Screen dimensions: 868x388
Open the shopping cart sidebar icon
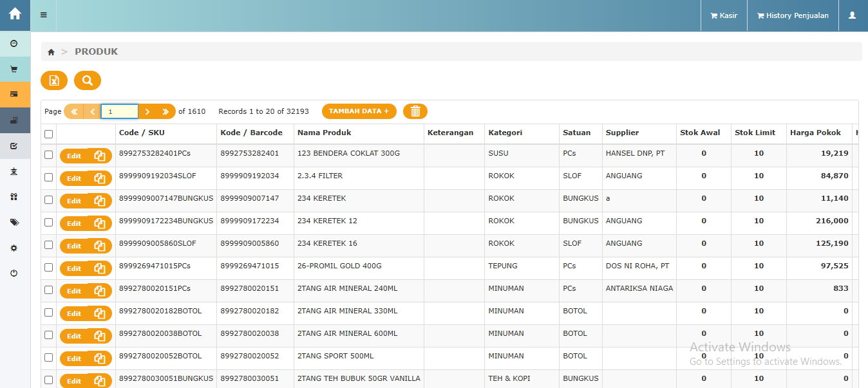point(14,69)
